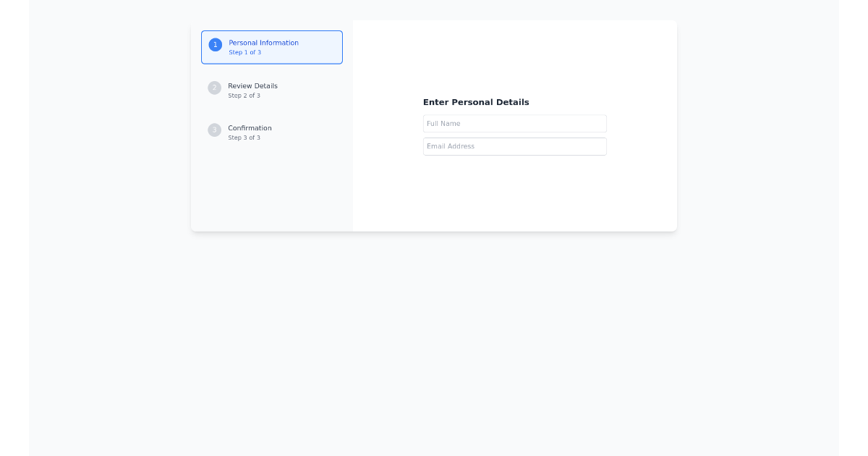
Task: Select the circled three beside Confirmation
Action: point(214,130)
